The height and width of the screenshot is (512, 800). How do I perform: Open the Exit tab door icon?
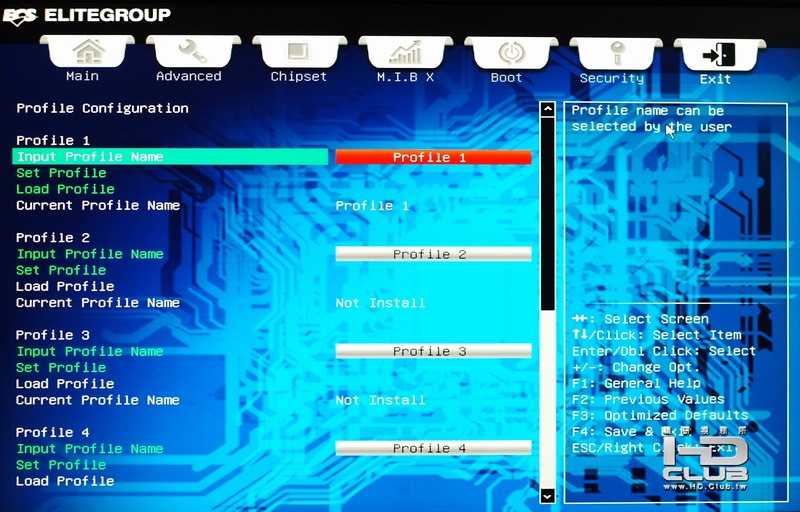click(x=719, y=55)
